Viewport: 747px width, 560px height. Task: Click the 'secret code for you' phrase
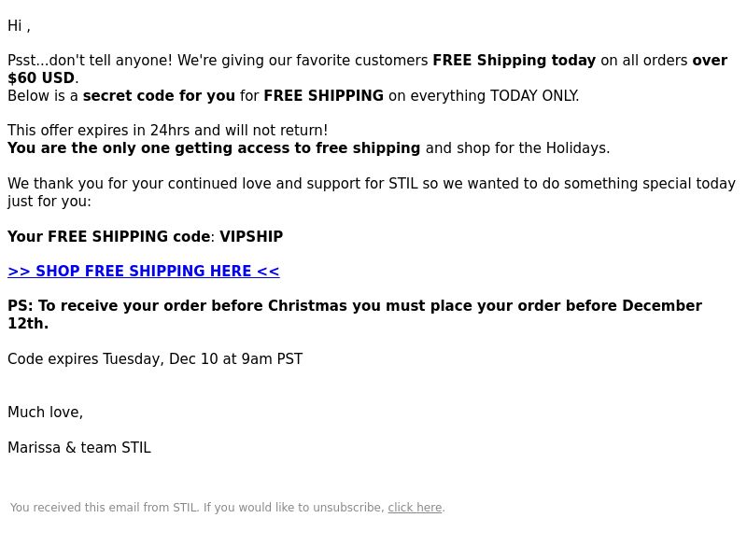point(159,96)
